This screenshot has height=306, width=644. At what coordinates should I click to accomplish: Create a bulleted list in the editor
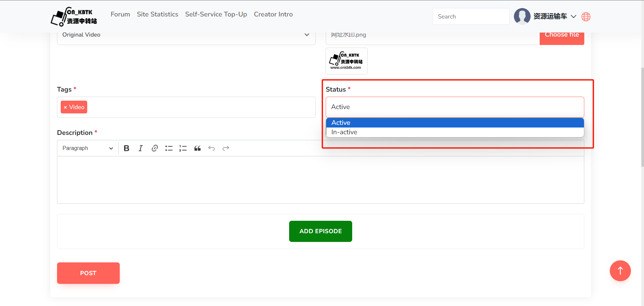click(169, 148)
